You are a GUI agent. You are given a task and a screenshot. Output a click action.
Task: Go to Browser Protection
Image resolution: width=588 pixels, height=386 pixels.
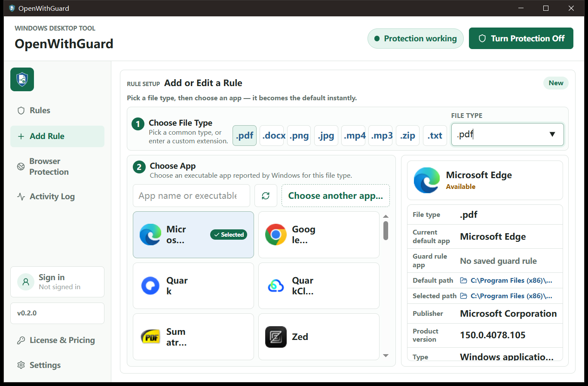57,167
